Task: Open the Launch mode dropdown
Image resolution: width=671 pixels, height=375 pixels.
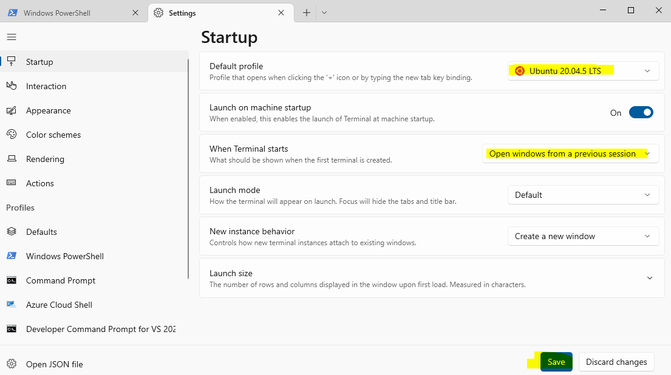Action: pyautogui.click(x=583, y=195)
